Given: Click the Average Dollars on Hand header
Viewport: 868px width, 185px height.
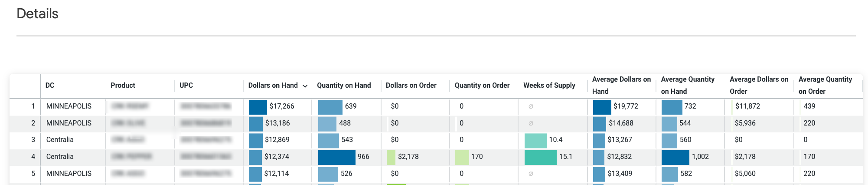Looking at the screenshot, I should tap(621, 85).
